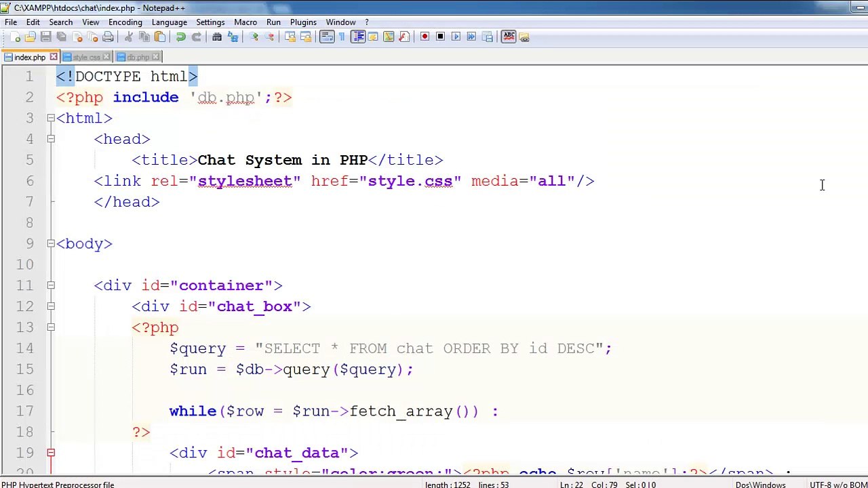868x488 pixels.
Task: Select the index.php tab
Action: click(29, 58)
